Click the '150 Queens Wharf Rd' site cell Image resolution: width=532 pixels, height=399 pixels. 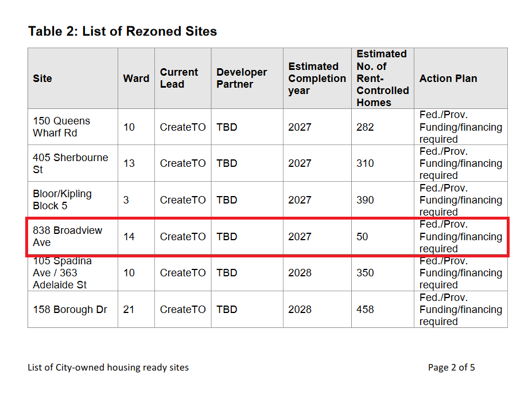tap(61, 127)
